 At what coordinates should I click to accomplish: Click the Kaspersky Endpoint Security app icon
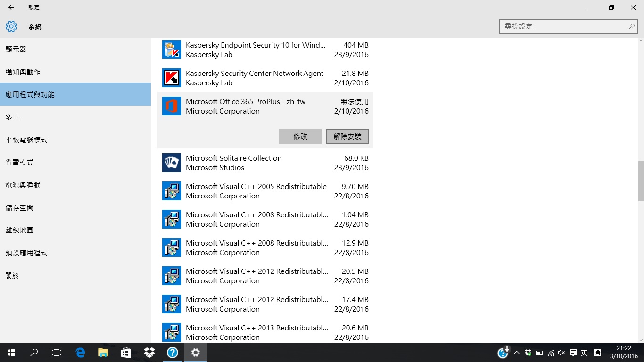tap(171, 49)
